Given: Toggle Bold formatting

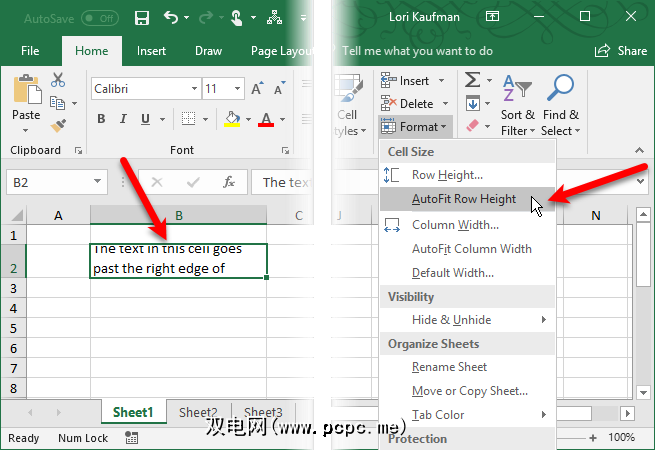Looking at the screenshot, I should (101, 120).
